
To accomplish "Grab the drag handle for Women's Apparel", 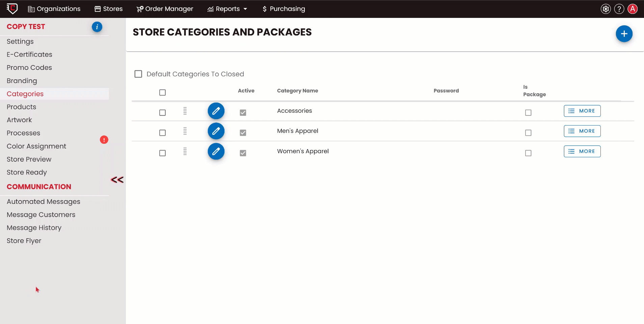I will pyautogui.click(x=185, y=152).
